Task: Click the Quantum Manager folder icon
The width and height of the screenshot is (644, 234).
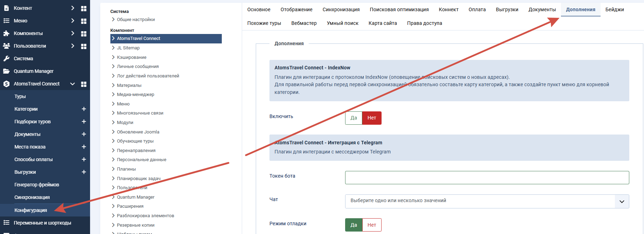Action: (x=6, y=71)
